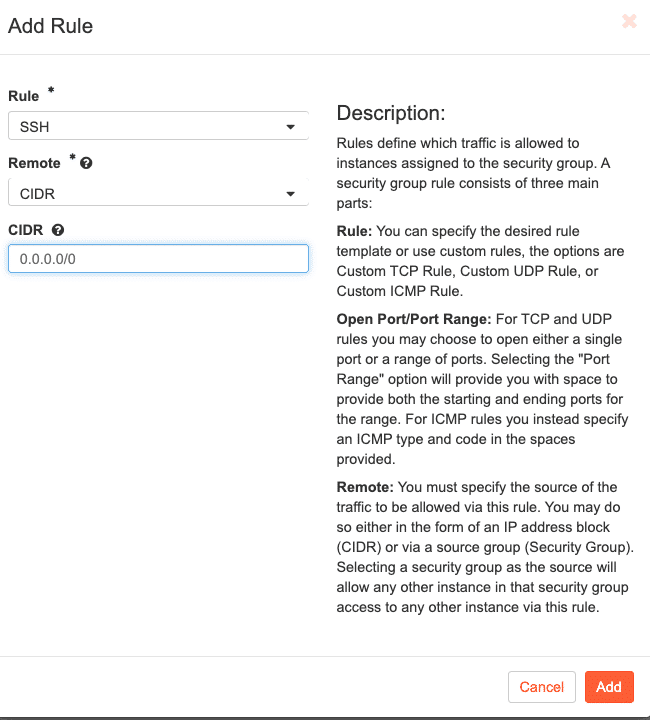Image resolution: width=650 pixels, height=720 pixels.
Task: Expand the Rule dropdown arrow
Action: click(290, 127)
